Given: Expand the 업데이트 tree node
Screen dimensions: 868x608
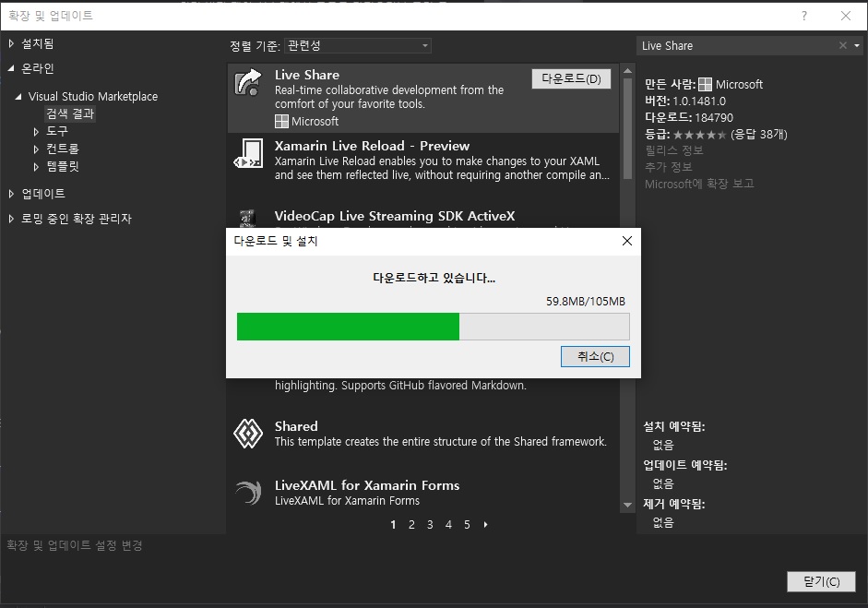Looking at the screenshot, I should (11, 193).
